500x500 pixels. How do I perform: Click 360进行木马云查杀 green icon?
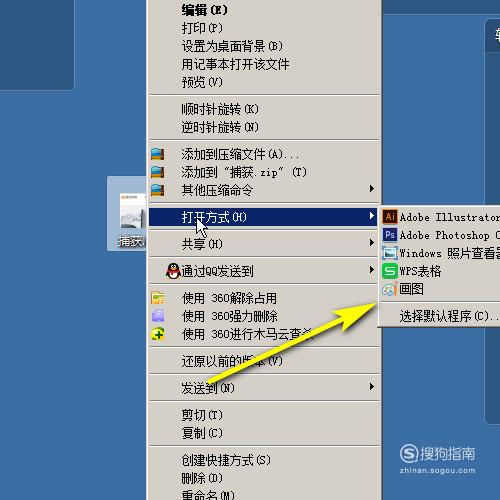tap(158, 334)
